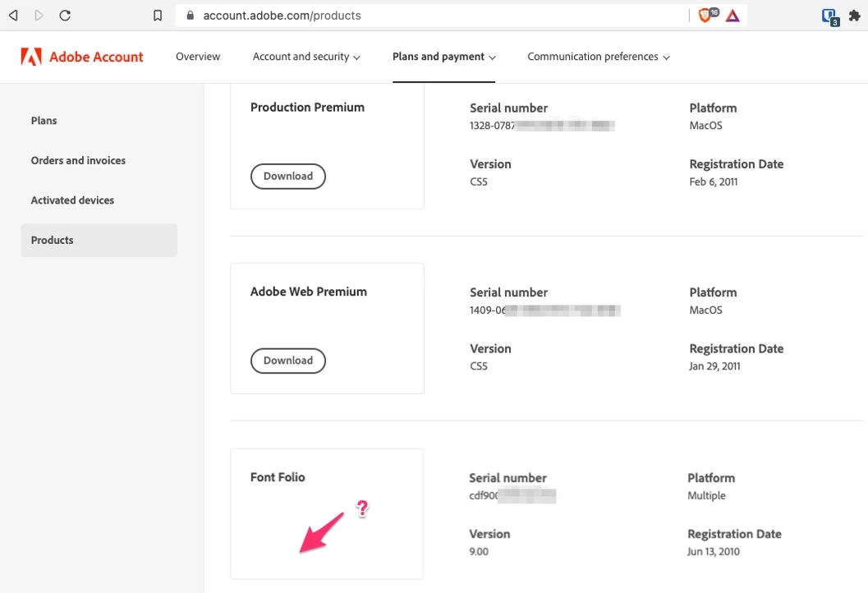Click the Font Folio serial number cdf90
This screenshot has width=868, height=593.
pyautogui.click(x=512, y=495)
